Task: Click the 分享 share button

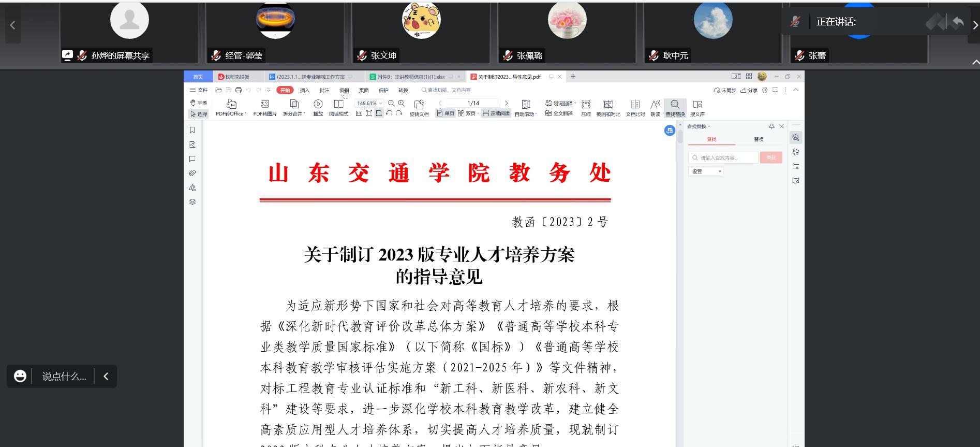Action: click(x=749, y=90)
